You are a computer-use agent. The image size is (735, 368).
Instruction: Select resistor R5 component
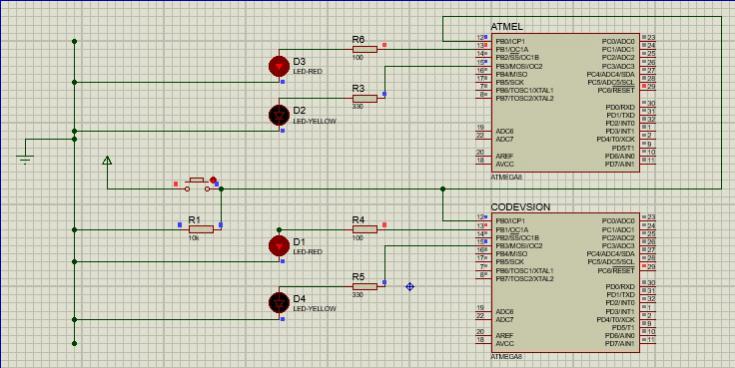click(x=365, y=286)
